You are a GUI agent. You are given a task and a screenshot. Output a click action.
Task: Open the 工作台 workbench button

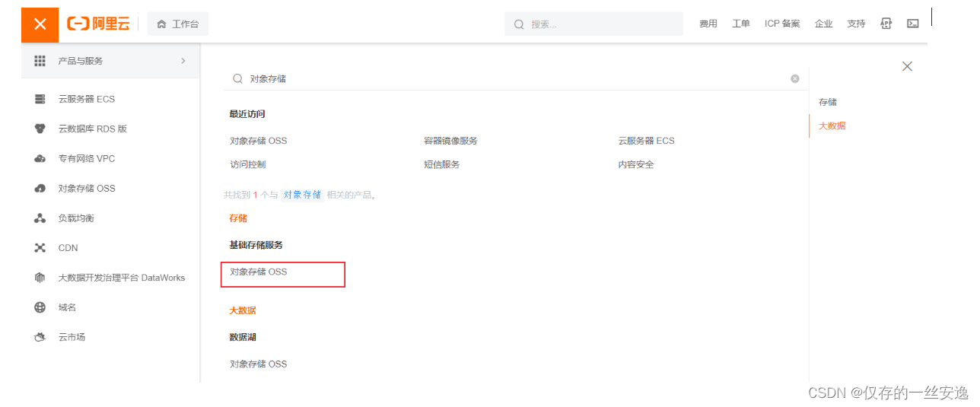tap(178, 24)
